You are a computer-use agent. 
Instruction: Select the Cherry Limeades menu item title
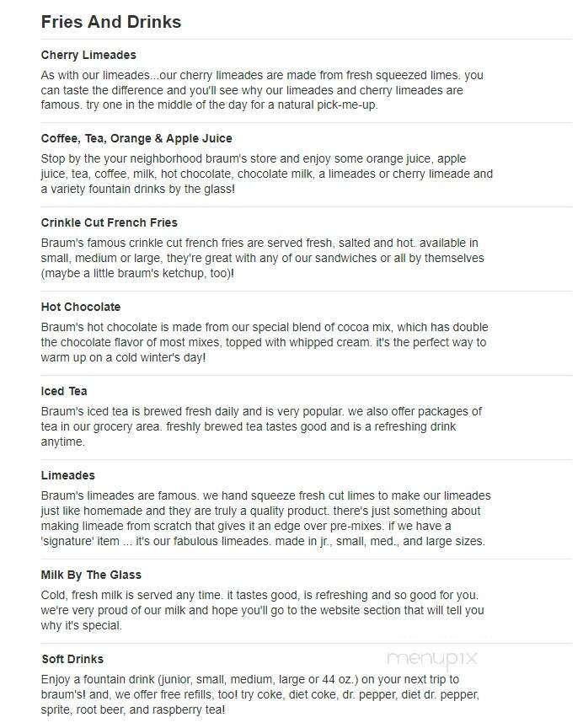(x=88, y=56)
